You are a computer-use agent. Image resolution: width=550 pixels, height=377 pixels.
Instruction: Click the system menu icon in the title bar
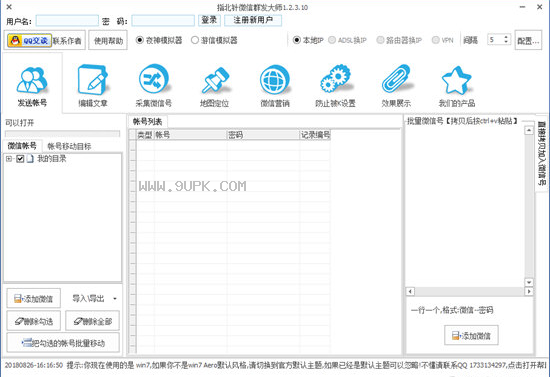pyautogui.click(x=9, y=7)
